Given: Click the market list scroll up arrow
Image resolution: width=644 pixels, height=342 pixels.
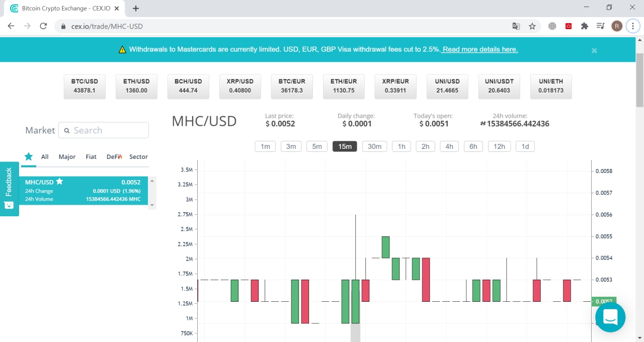Looking at the screenshot, I should 152,180.
